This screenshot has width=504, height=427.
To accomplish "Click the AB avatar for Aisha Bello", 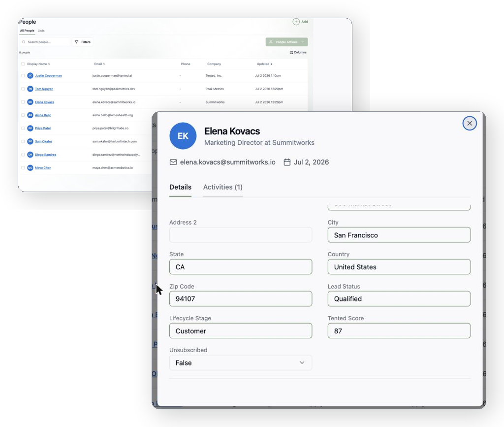I will point(30,115).
